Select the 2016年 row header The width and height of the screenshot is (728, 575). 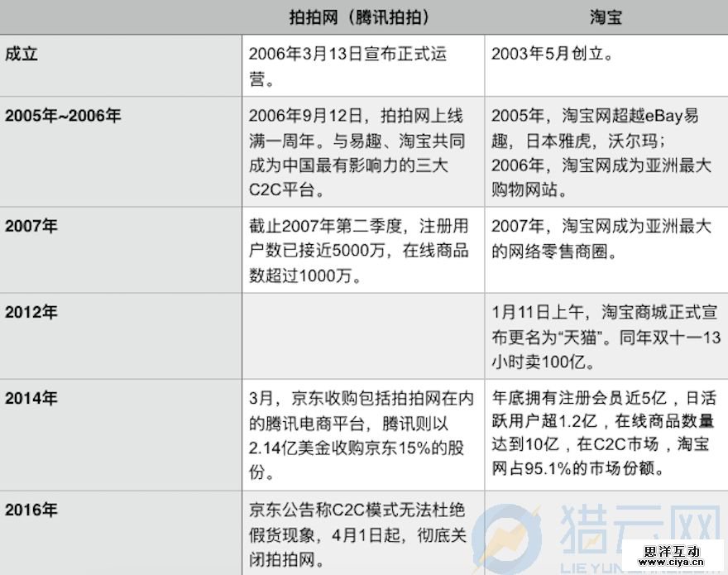coord(31,508)
